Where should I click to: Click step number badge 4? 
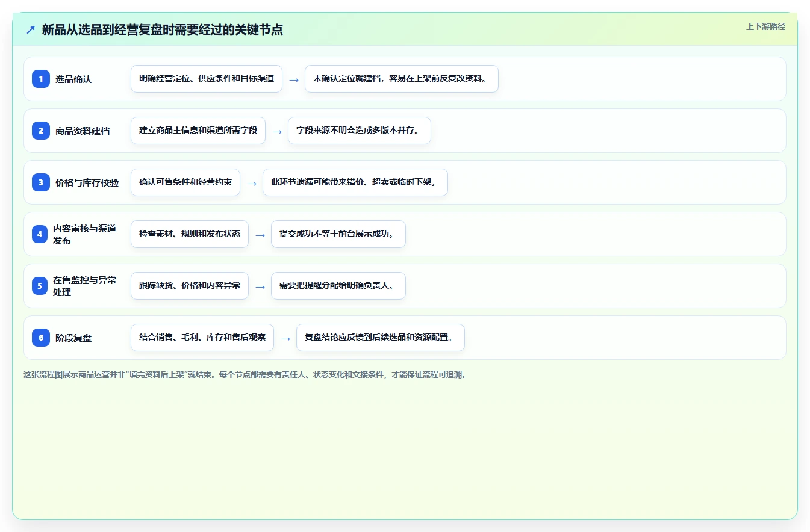(40, 234)
